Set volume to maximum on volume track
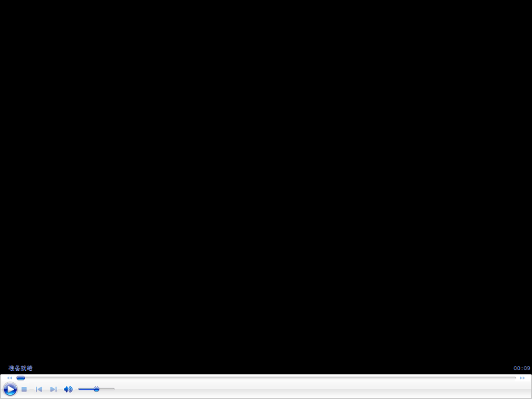The width and height of the screenshot is (532, 399). pos(114,389)
